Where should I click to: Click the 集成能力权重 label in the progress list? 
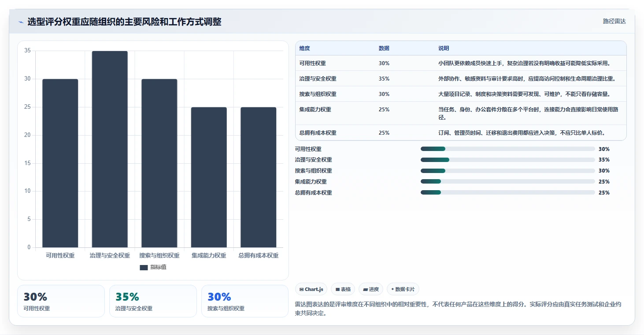(x=311, y=182)
